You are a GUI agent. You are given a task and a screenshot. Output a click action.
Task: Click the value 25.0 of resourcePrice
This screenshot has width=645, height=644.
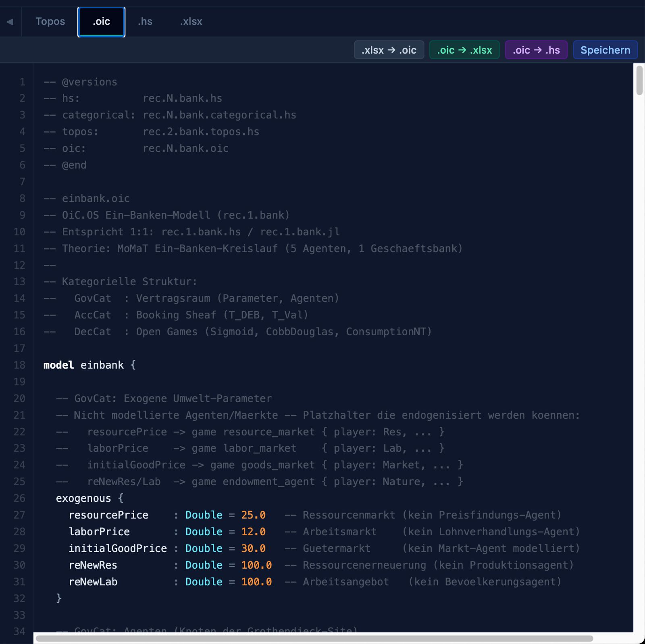tap(253, 515)
